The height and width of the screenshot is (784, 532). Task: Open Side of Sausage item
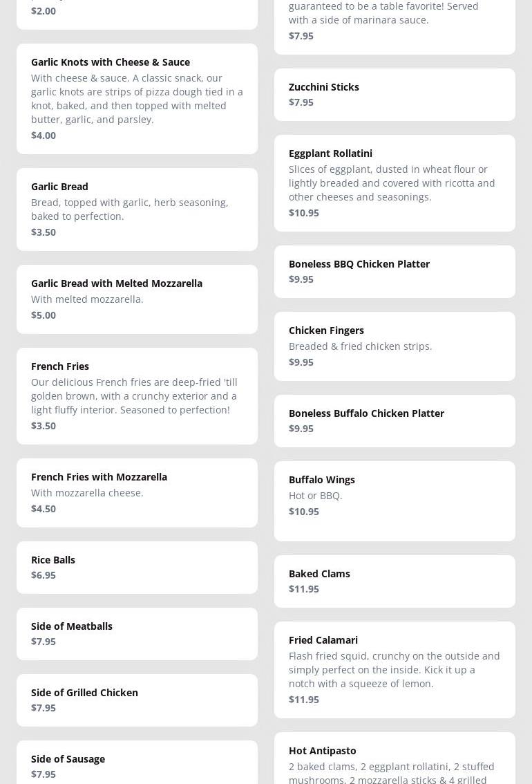tap(137, 762)
